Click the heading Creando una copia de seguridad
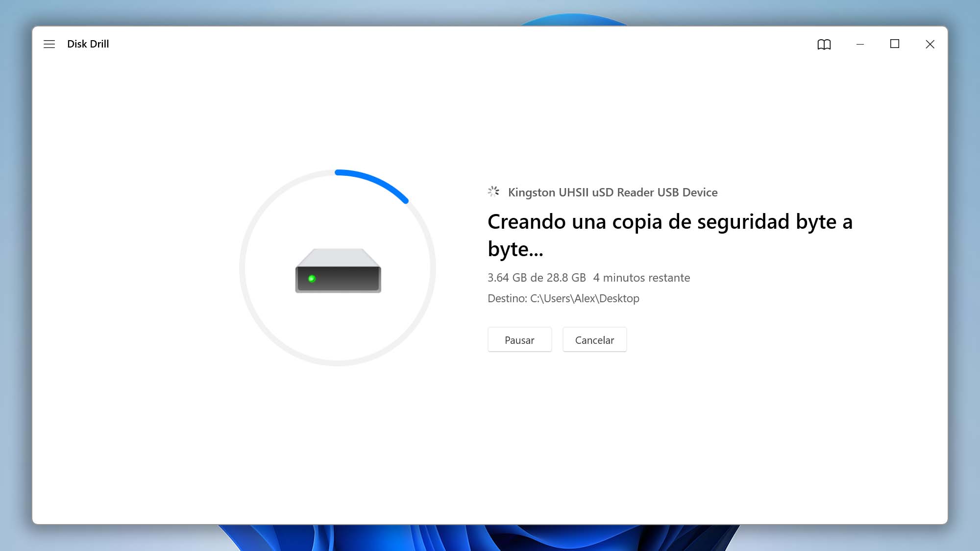The height and width of the screenshot is (551, 980). coord(670,236)
